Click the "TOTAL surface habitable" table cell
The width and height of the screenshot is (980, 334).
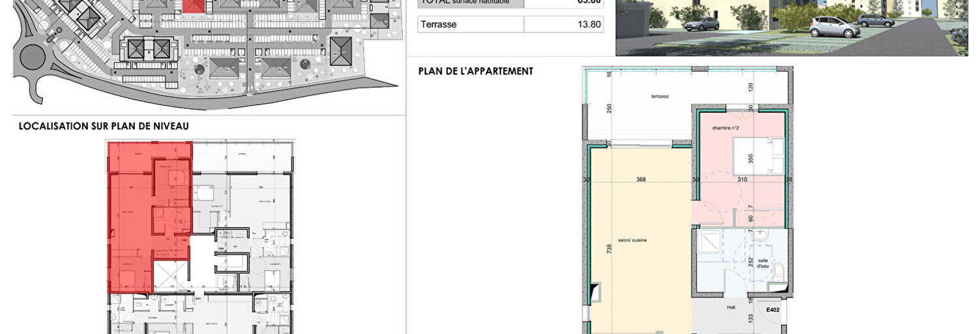470,3
